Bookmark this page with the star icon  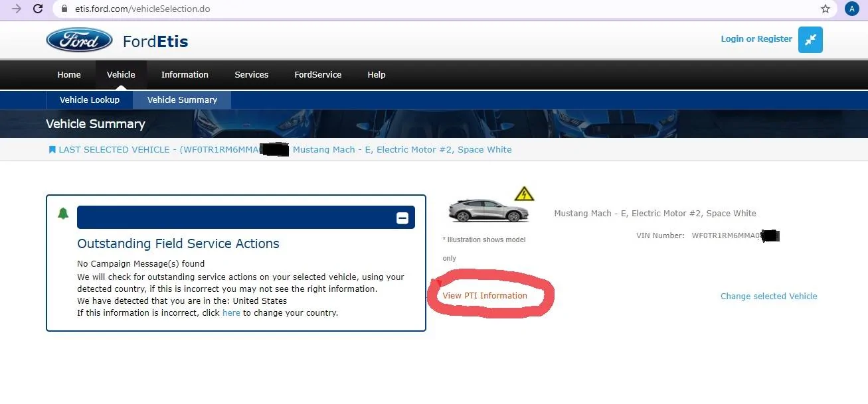pos(825,9)
